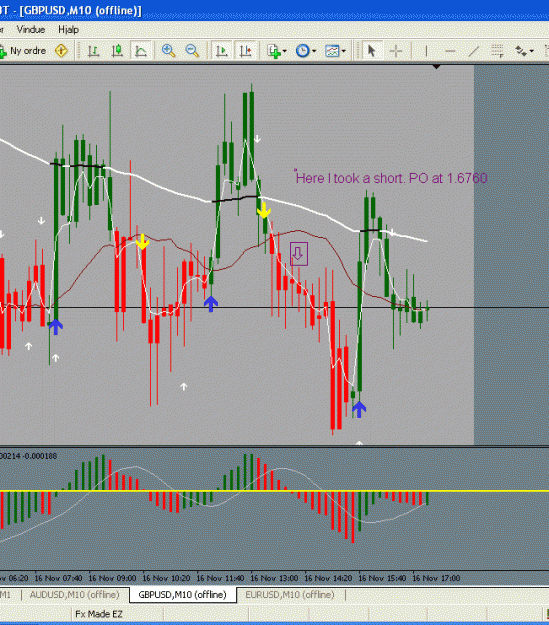The height and width of the screenshot is (625, 549).
Task: Switch to EURUSD,M10 chart tab
Action: click(290, 595)
